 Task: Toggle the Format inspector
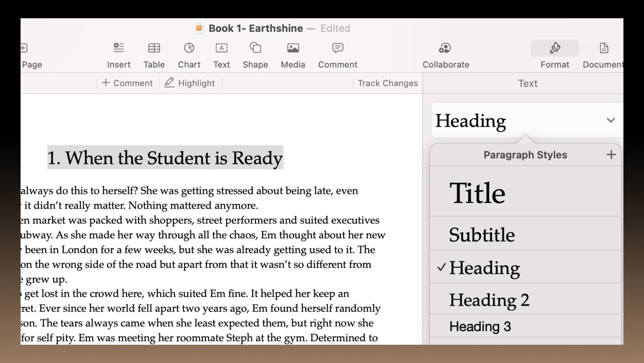(555, 54)
